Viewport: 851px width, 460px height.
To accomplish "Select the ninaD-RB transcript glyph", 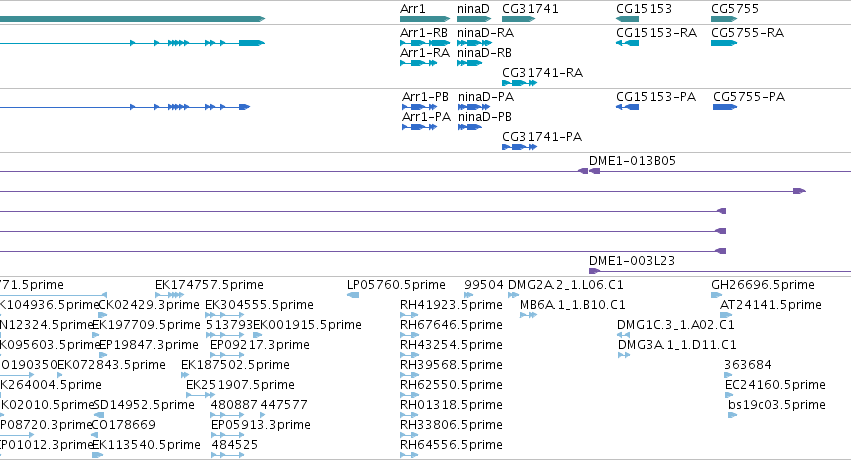I will 469,63.
